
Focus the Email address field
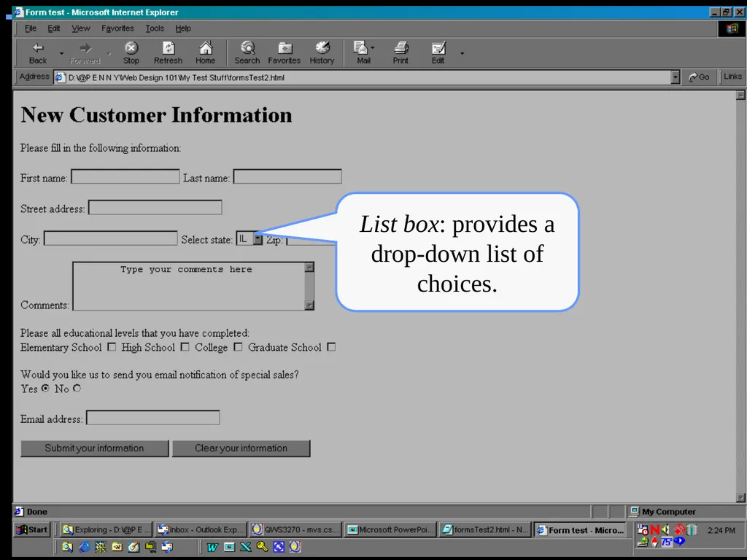(153, 418)
